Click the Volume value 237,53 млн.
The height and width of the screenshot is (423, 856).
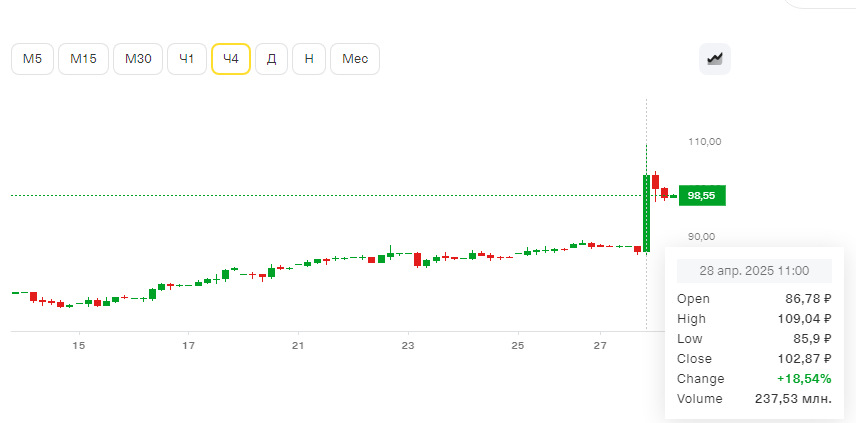click(793, 398)
